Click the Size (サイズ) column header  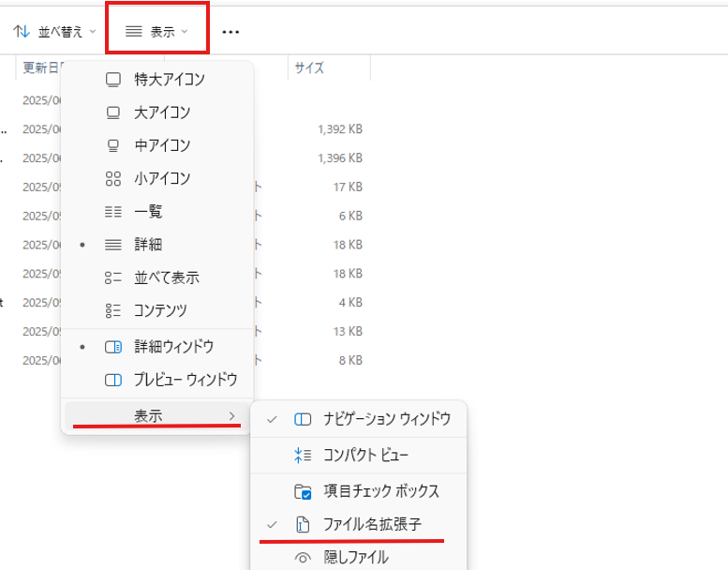pyautogui.click(x=310, y=67)
